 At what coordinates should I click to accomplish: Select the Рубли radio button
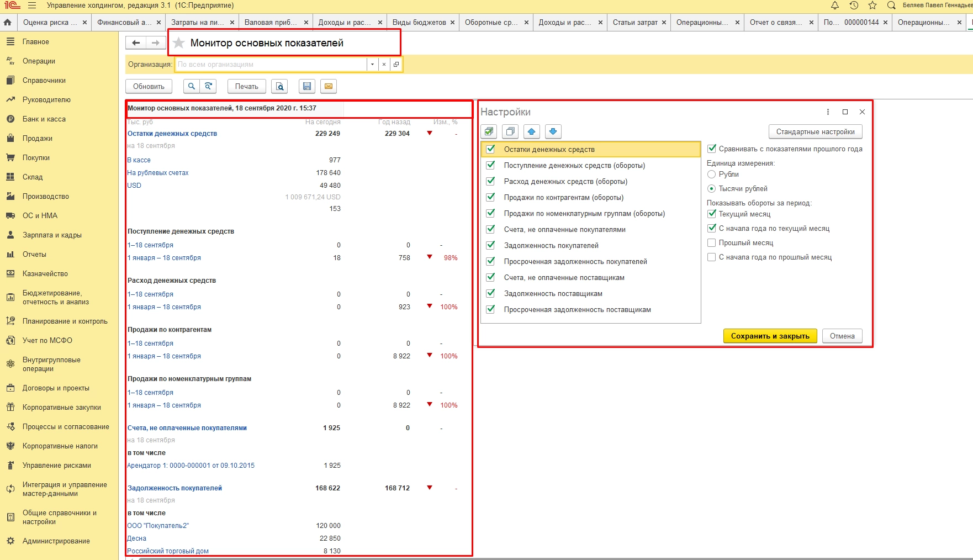pos(712,174)
